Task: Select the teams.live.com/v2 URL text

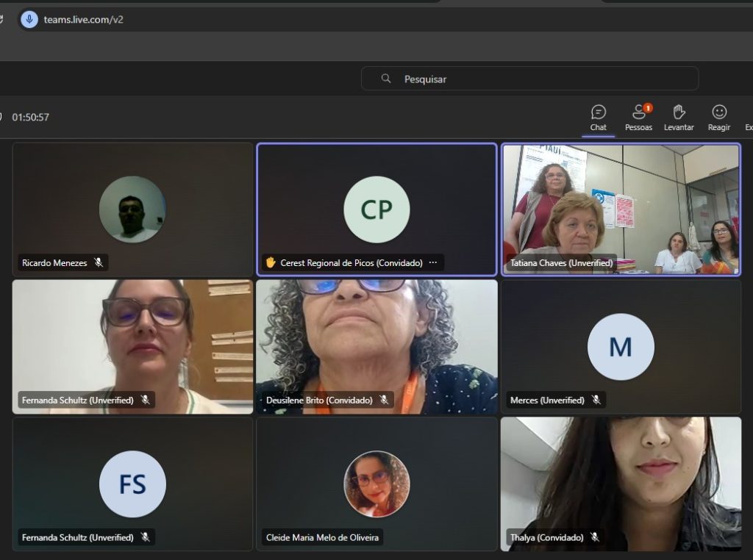Action: tap(83, 20)
